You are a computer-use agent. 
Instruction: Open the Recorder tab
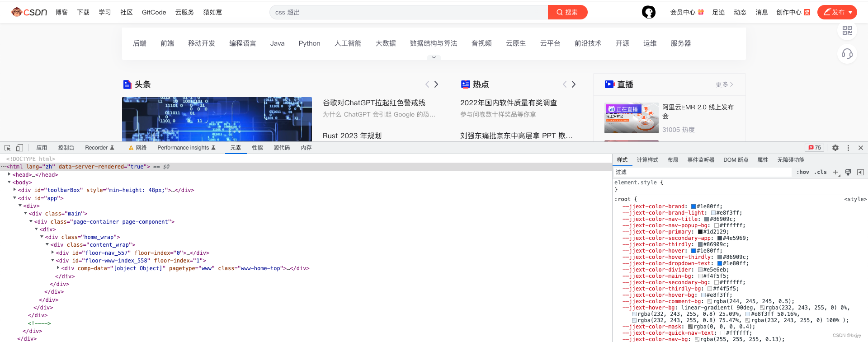[x=100, y=148]
